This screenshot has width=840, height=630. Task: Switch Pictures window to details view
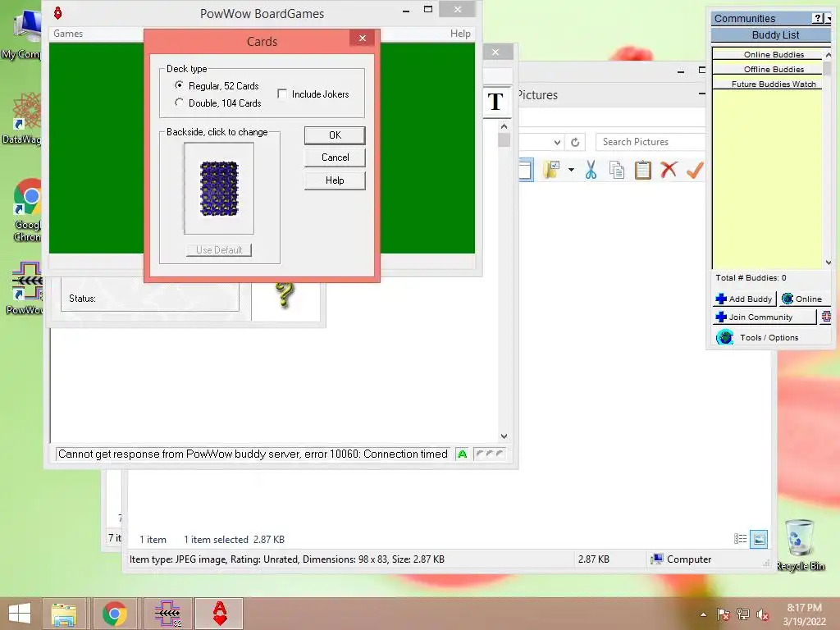741,539
